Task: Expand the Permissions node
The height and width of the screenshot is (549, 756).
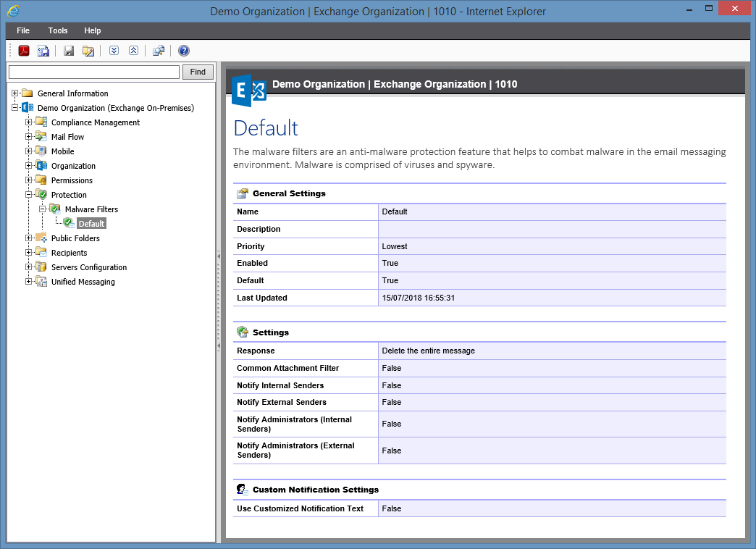Action: (x=28, y=180)
